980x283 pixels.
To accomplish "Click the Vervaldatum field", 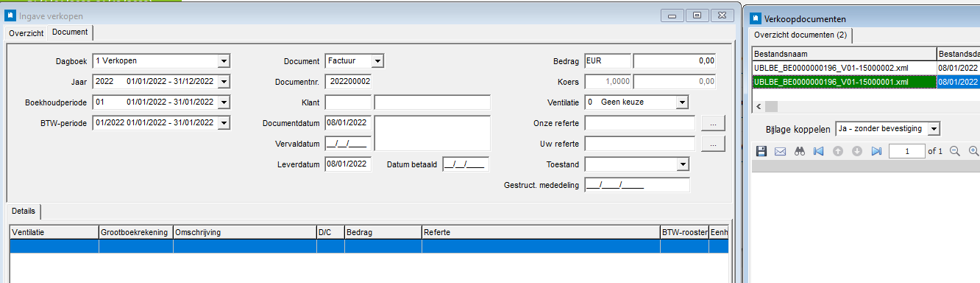I will pyautogui.click(x=348, y=143).
